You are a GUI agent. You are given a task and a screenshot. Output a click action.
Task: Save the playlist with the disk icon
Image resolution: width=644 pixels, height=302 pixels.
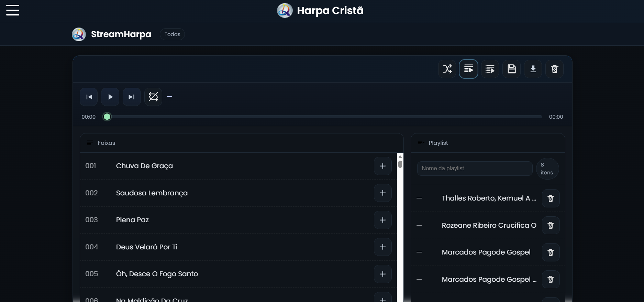(x=511, y=69)
